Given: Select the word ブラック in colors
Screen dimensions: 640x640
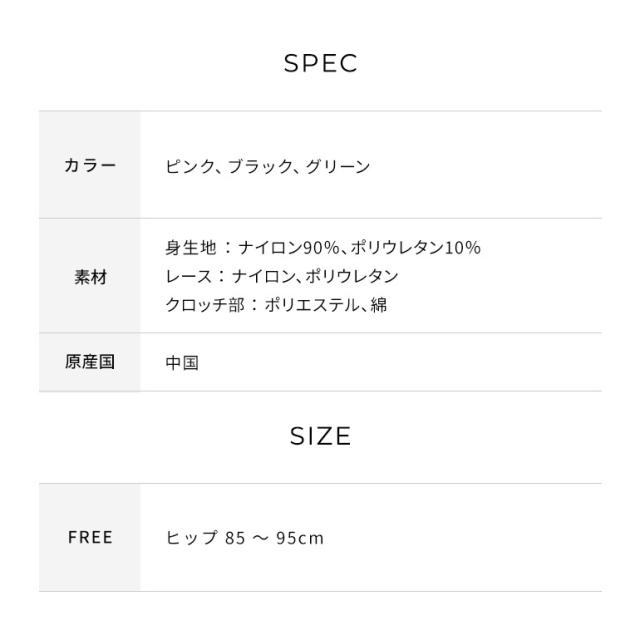Looking at the screenshot, I should pos(258,166).
